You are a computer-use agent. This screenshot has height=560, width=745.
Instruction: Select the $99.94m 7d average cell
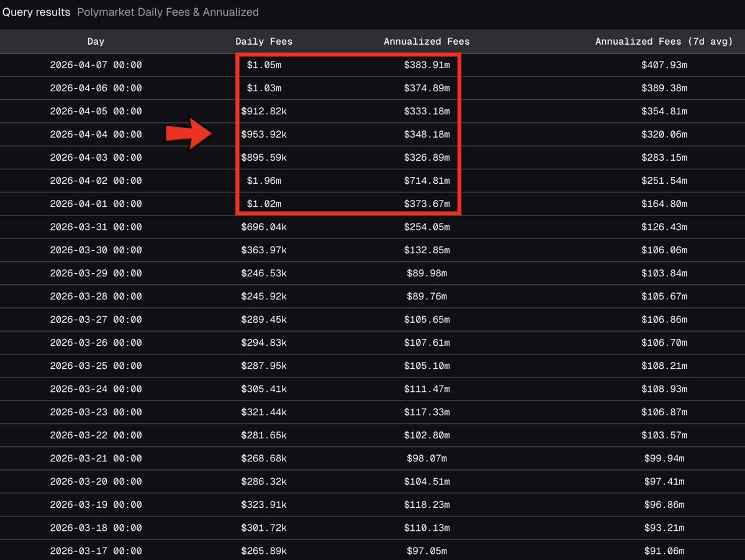(x=664, y=459)
